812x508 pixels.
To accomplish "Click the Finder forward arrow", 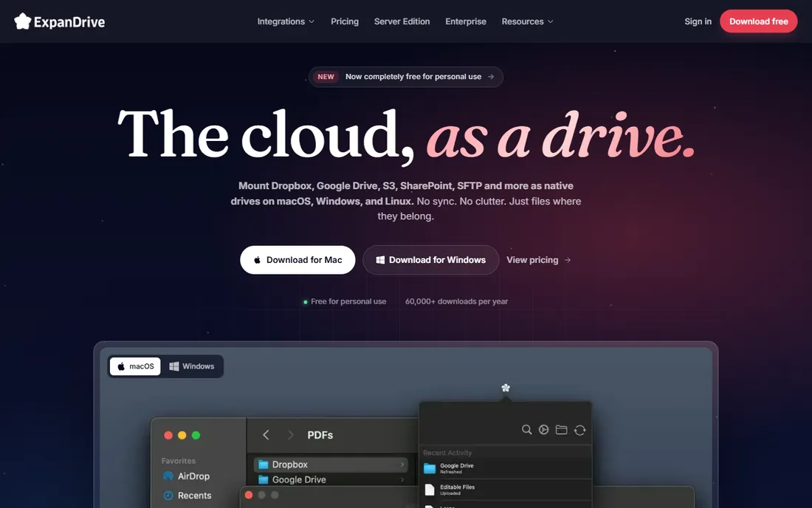I will [x=291, y=435].
